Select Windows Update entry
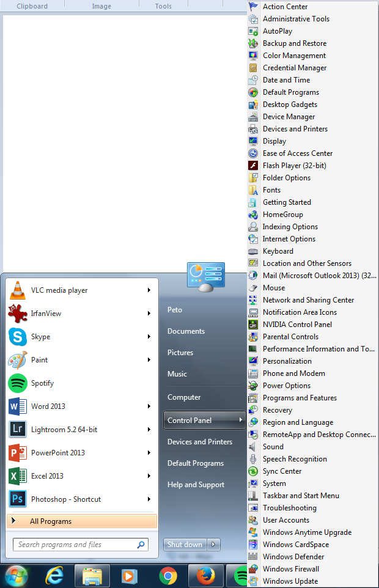The width and height of the screenshot is (379, 588). [312, 581]
